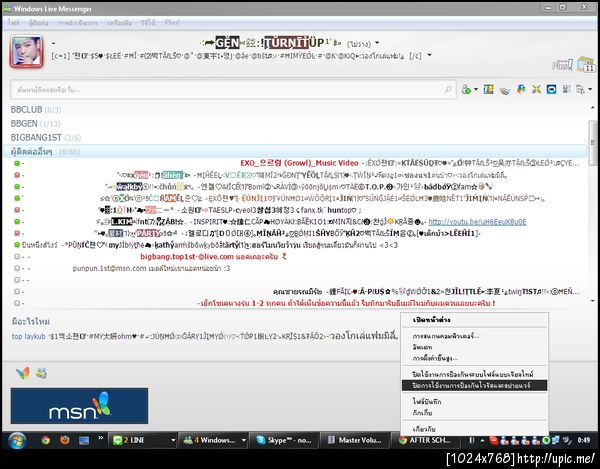Screen dimensions: 600x469
Task: Open the เครื่องมือ (Tools) menu
Action: coord(119,23)
